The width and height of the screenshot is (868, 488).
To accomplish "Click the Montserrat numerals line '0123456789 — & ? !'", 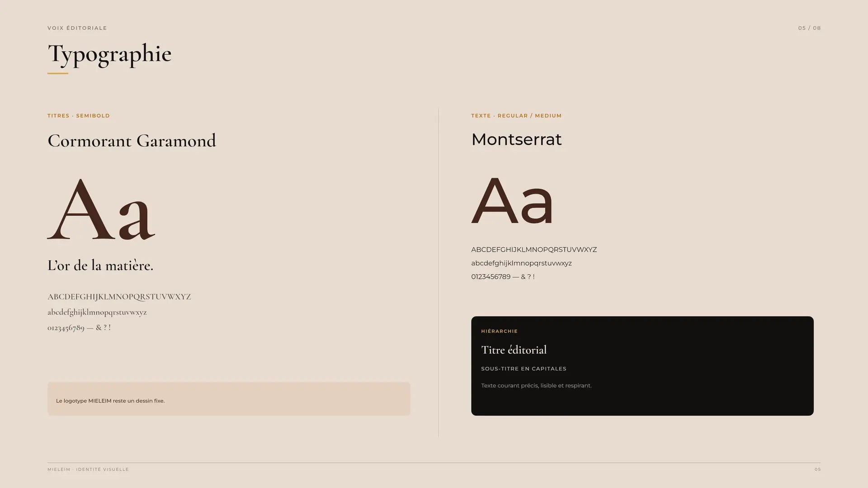I will coord(503,277).
